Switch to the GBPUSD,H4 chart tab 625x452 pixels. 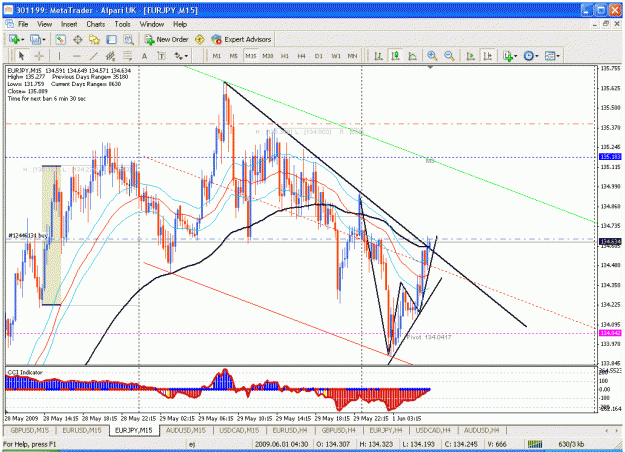(338, 430)
